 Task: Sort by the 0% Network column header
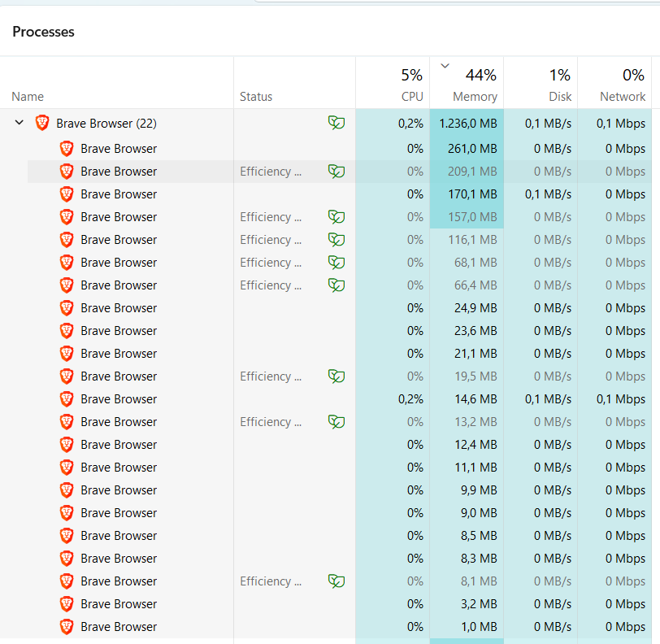pyautogui.click(x=615, y=83)
